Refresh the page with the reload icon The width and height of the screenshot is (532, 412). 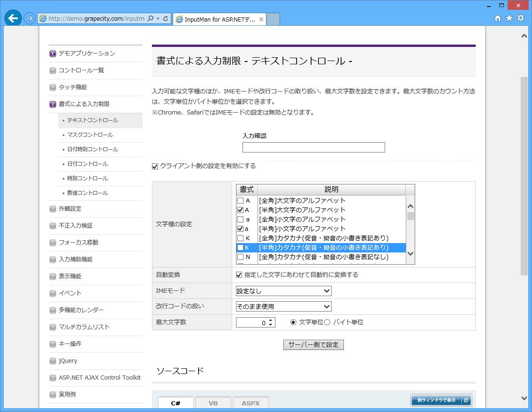coord(166,18)
